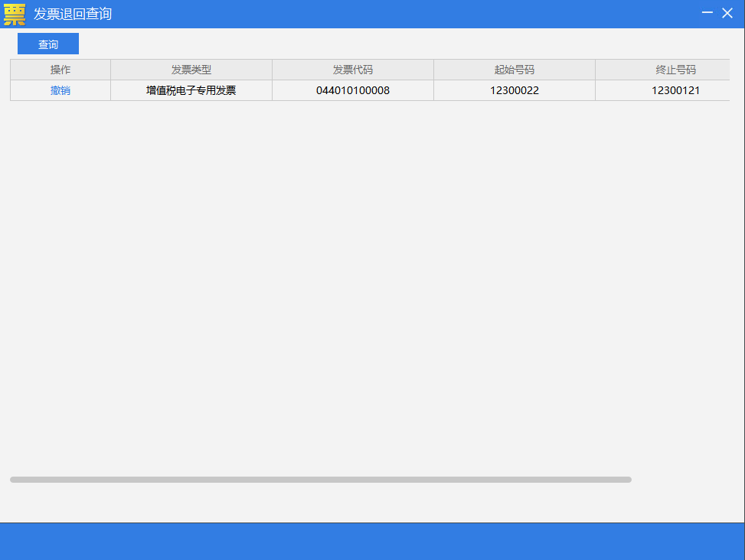Viewport: 745px width, 560px height.
Task: Click the 起始号码 column header
Action: pos(514,70)
